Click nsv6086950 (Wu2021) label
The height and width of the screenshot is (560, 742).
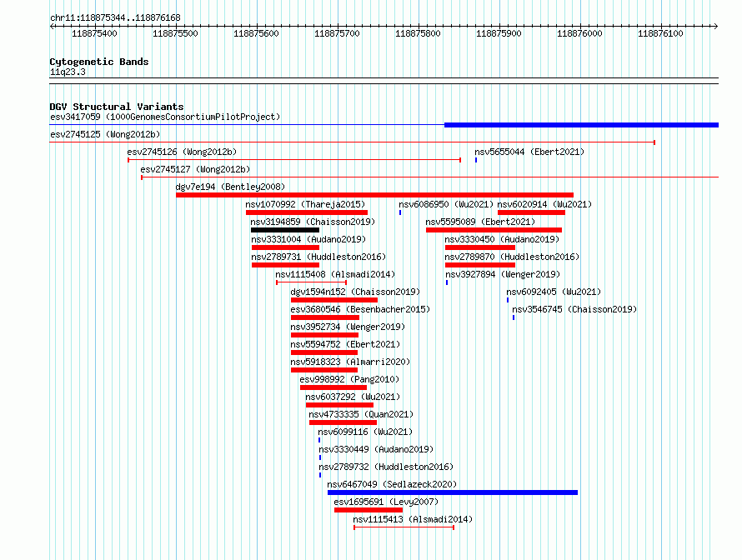tap(446, 204)
